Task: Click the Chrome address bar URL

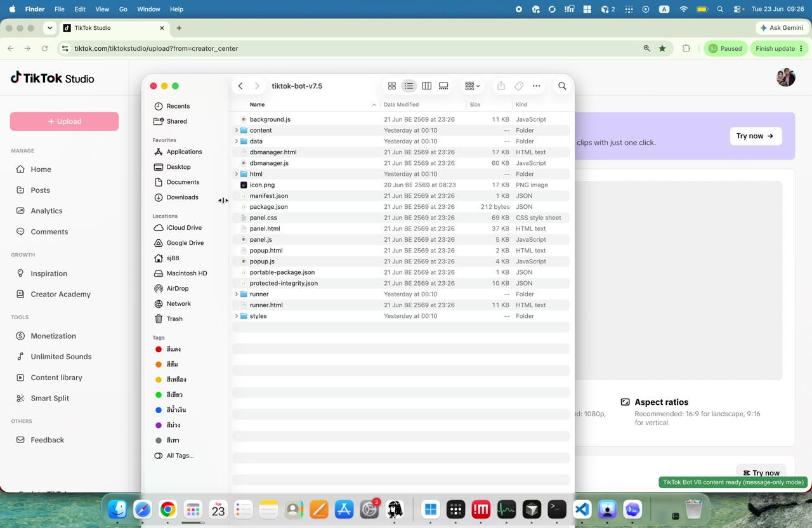Action: (156, 49)
